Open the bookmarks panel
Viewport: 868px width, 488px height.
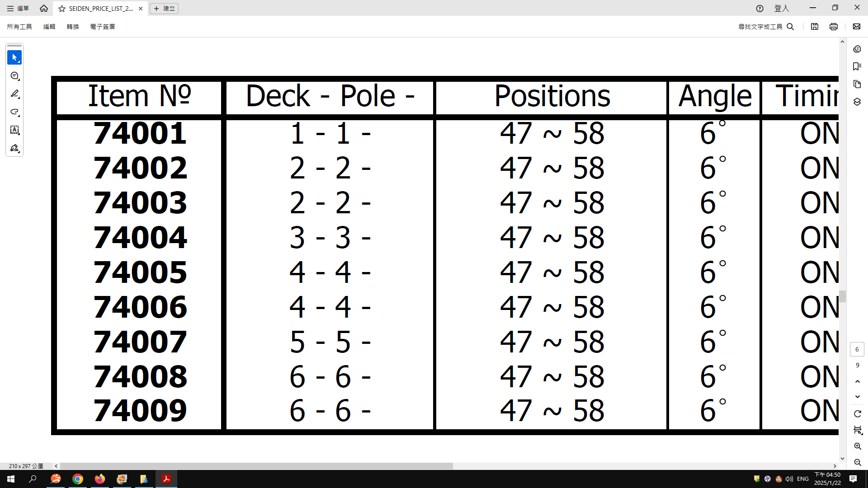tap(857, 66)
